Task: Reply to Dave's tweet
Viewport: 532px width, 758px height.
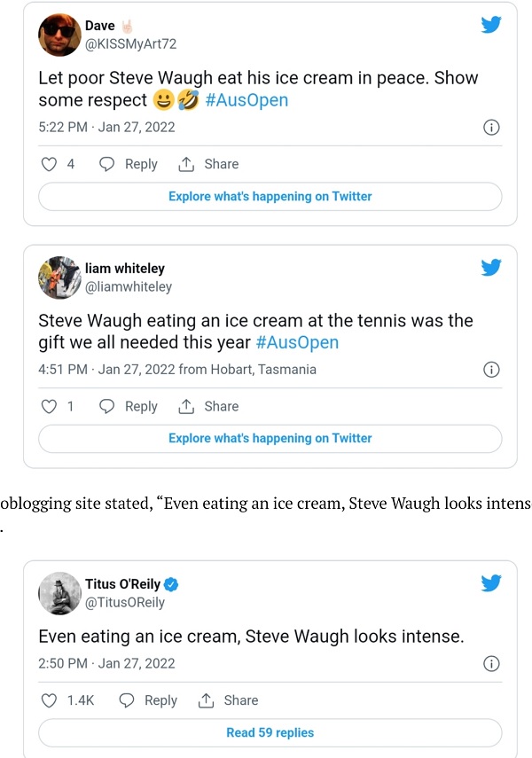Action: tap(129, 164)
